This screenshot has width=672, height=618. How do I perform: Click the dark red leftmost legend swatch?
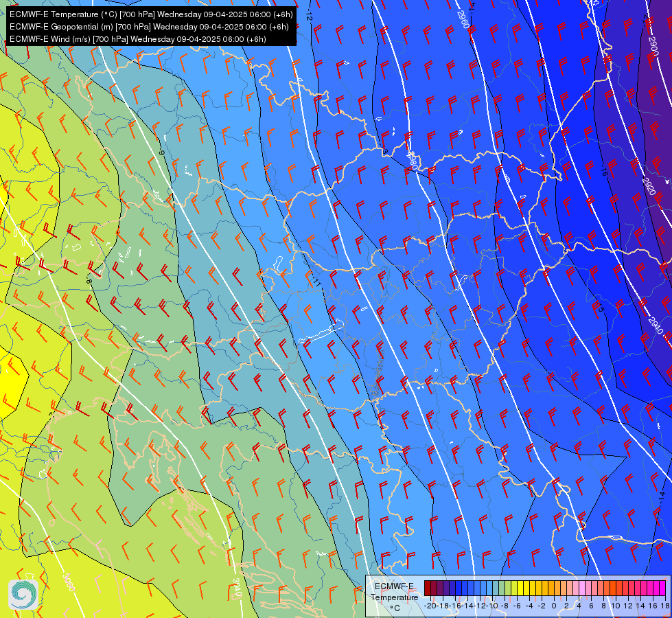coord(428,588)
